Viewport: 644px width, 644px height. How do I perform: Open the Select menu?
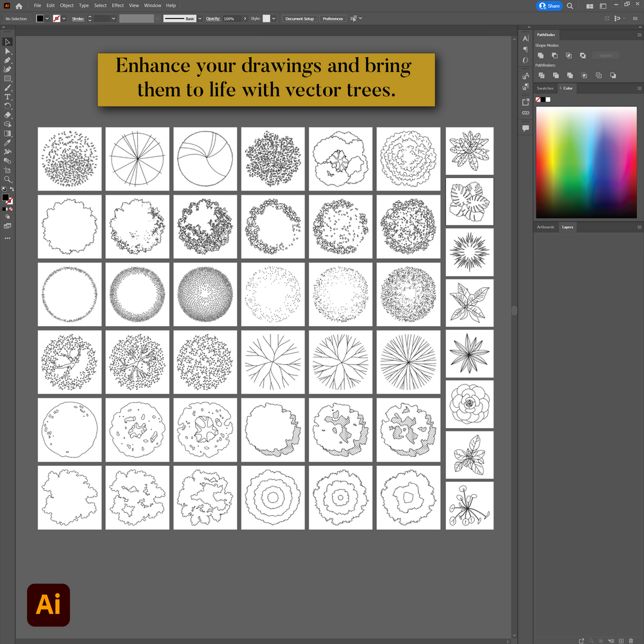(x=100, y=5)
